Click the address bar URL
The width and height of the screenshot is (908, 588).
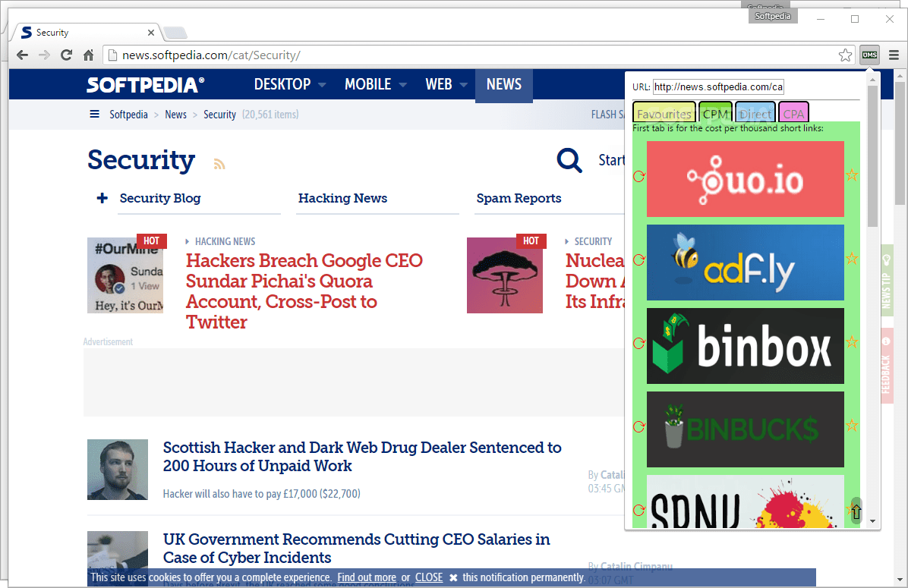[x=211, y=55]
